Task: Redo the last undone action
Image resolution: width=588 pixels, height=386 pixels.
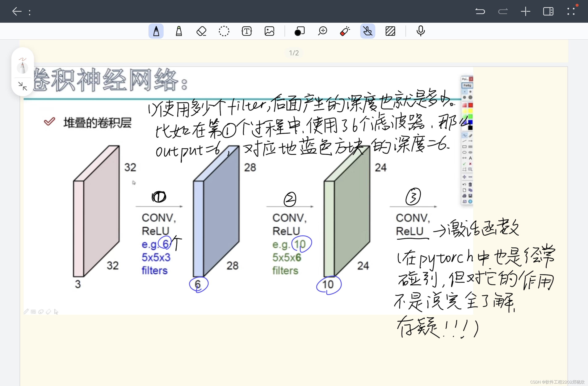Action: coord(503,11)
